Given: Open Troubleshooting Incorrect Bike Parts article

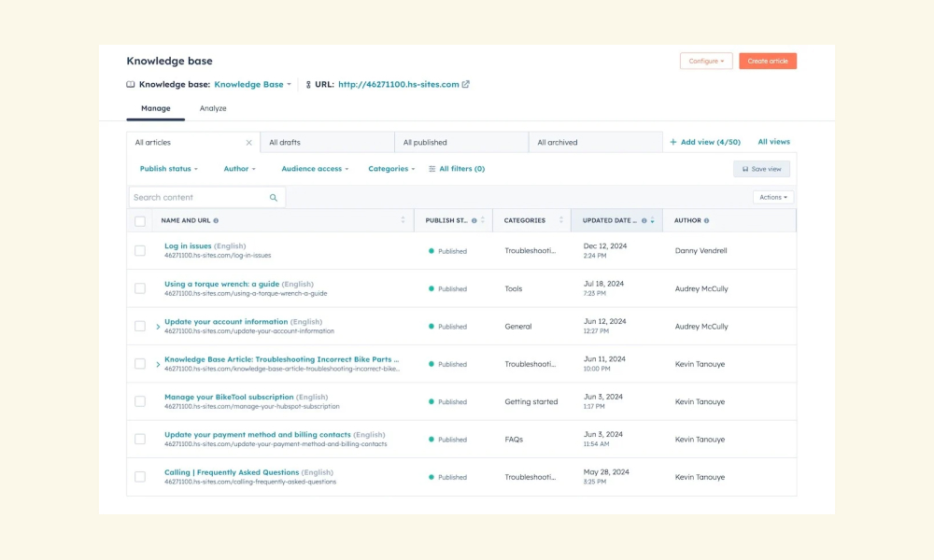Looking at the screenshot, I should [x=282, y=359].
